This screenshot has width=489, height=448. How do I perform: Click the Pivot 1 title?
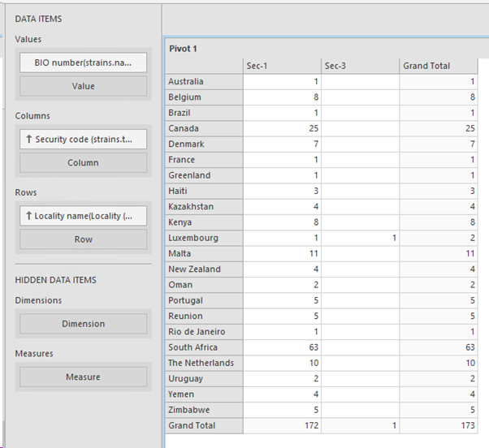183,49
